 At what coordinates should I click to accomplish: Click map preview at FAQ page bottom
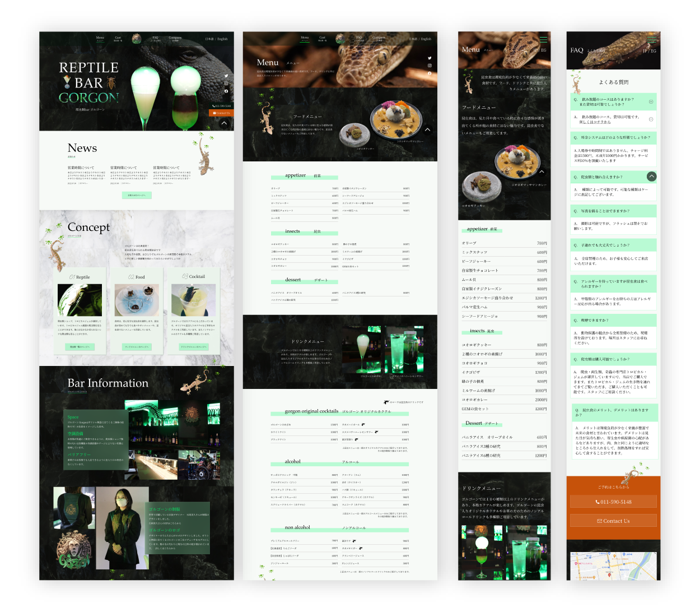coord(613,566)
